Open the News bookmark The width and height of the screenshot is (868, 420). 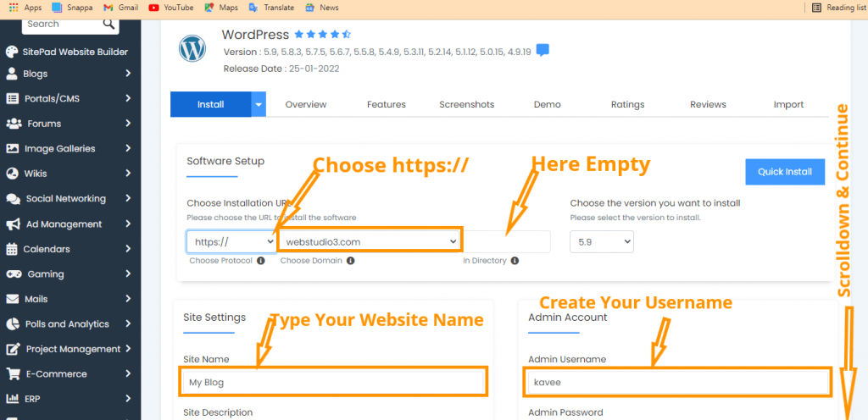pyautogui.click(x=321, y=8)
